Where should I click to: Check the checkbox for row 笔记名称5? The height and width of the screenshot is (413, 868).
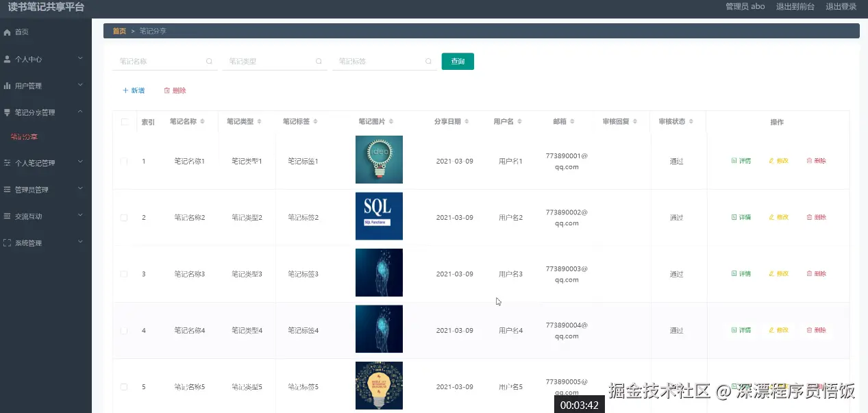pos(124,387)
